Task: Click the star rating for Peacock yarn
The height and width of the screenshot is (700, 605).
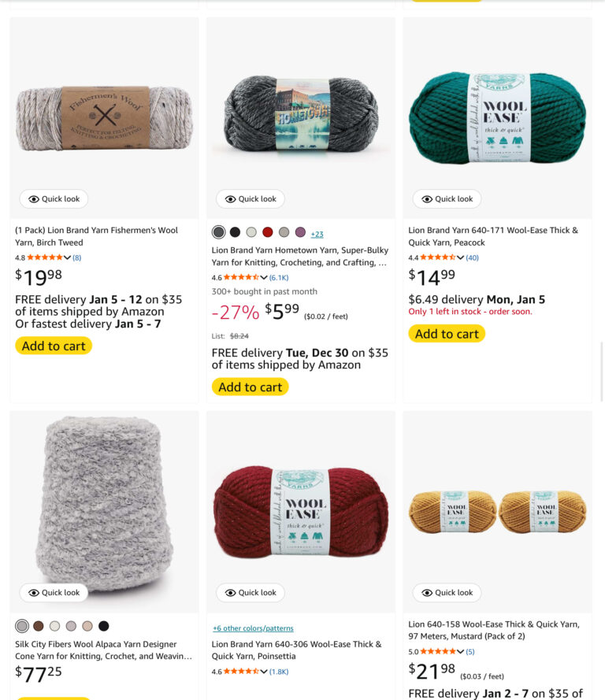Action: 438,257
